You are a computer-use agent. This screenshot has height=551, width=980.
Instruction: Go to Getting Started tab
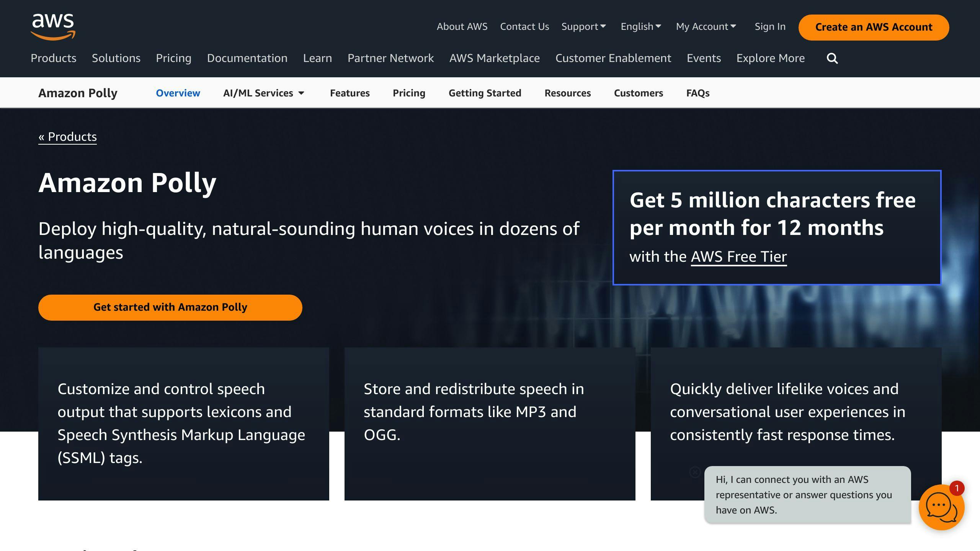(x=485, y=93)
